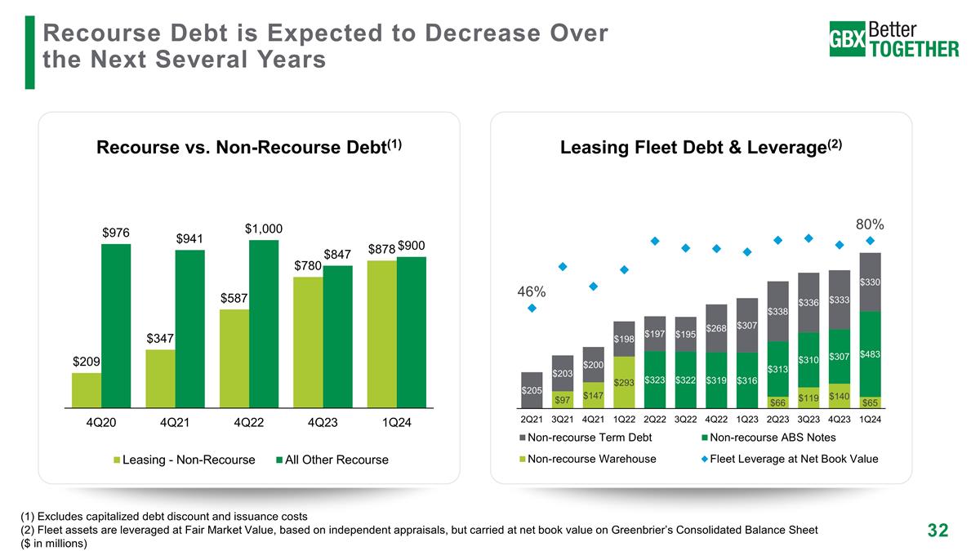The image size is (980, 551).
Task: Select the Non-recourse Term Debt legend marker
Action: pos(523,438)
